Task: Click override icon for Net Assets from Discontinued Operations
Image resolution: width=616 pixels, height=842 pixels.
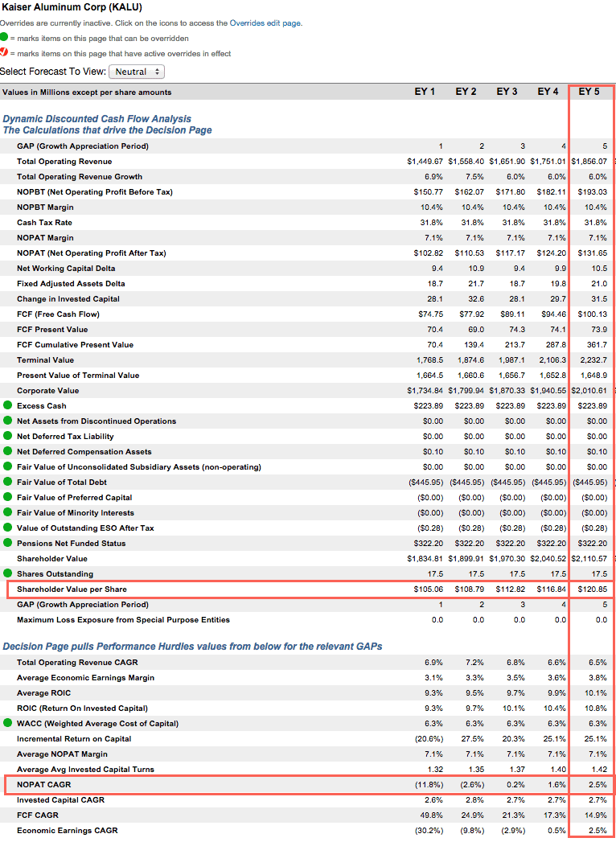Action: [x=8, y=421]
